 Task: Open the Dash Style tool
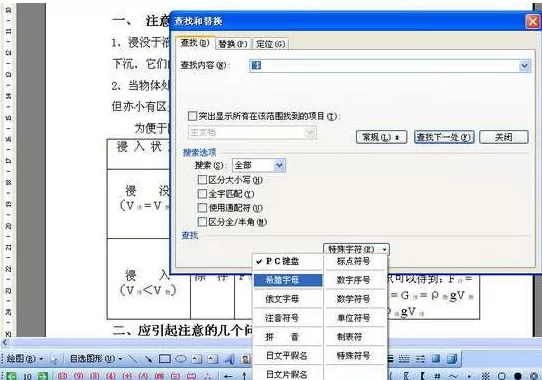(404, 359)
